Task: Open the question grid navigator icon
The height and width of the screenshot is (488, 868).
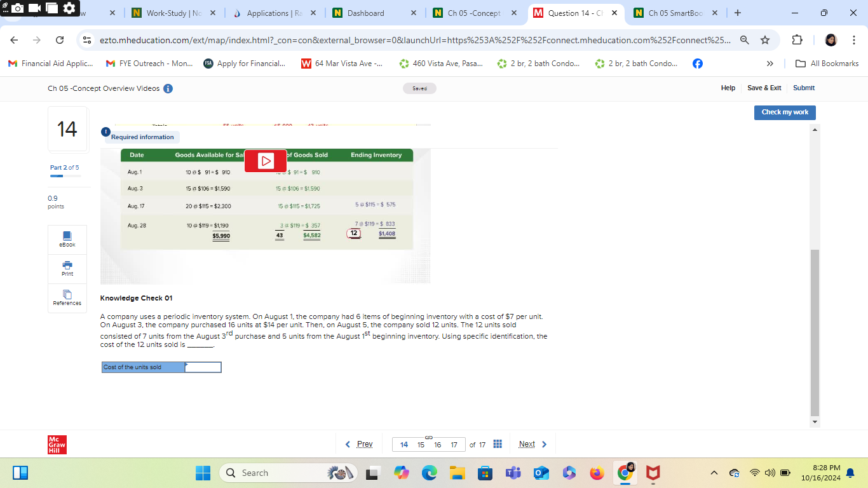Action: (x=498, y=444)
